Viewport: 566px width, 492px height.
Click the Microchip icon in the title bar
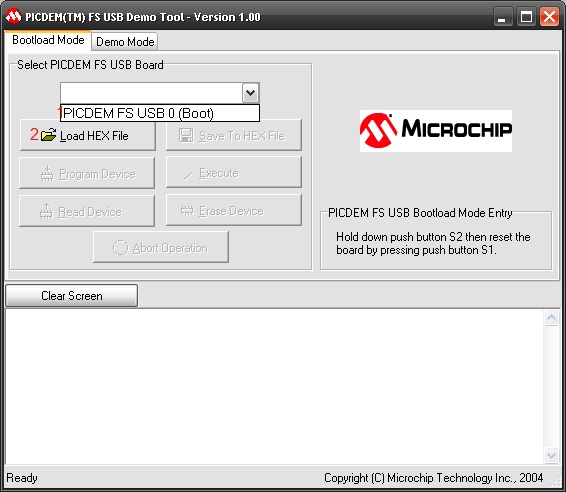[14, 17]
